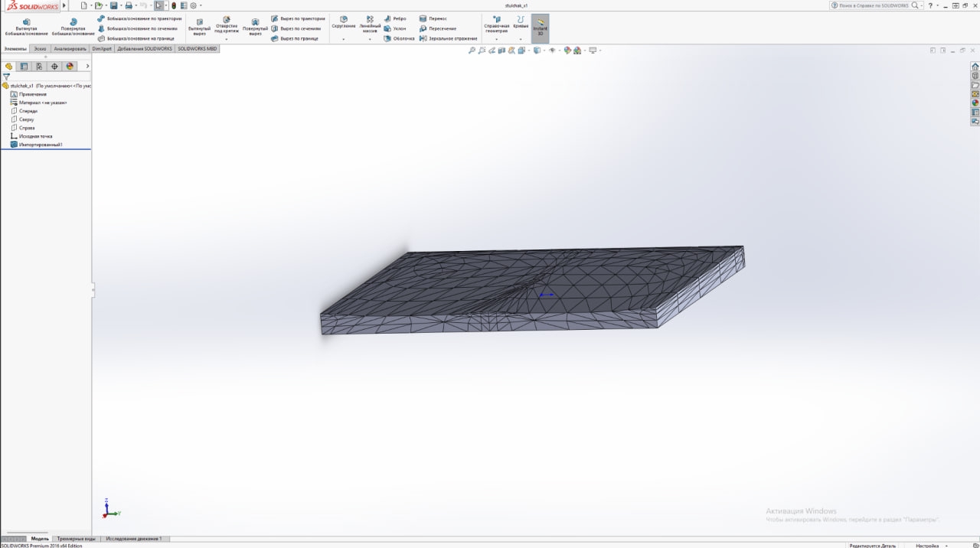
Task: Toggle the Instant 3D button
Action: pyautogui.click(x=541, y=27)
